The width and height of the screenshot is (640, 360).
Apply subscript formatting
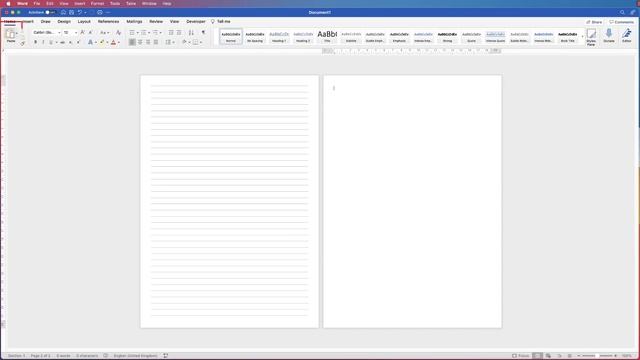70,42
